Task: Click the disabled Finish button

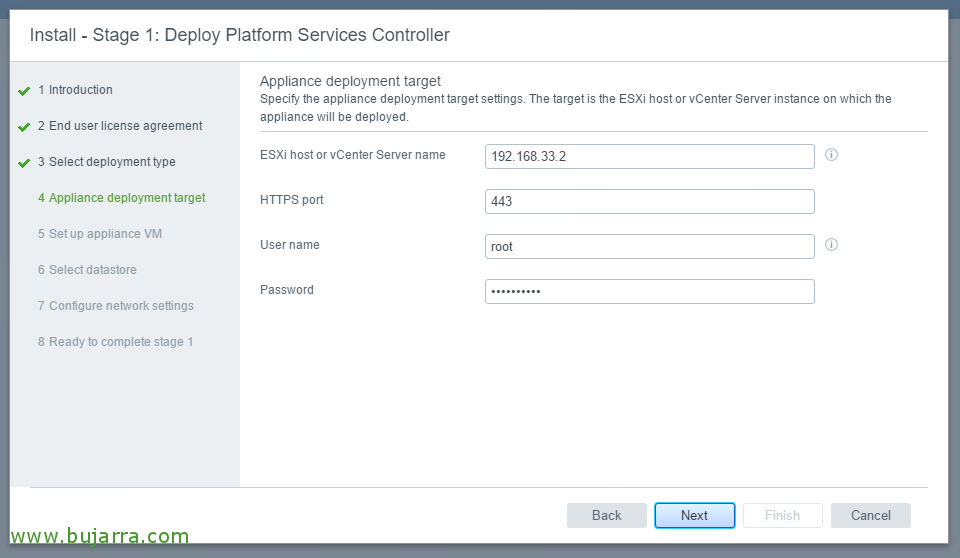Action: click(x=782, y=515)
